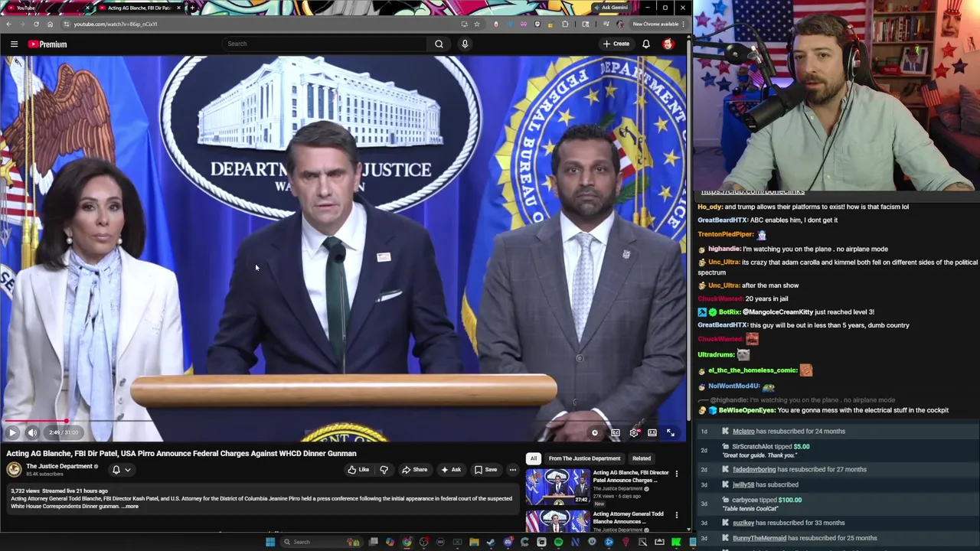Click the New Chrome available update button
The image size is (980, 551).
pos(658,24)
